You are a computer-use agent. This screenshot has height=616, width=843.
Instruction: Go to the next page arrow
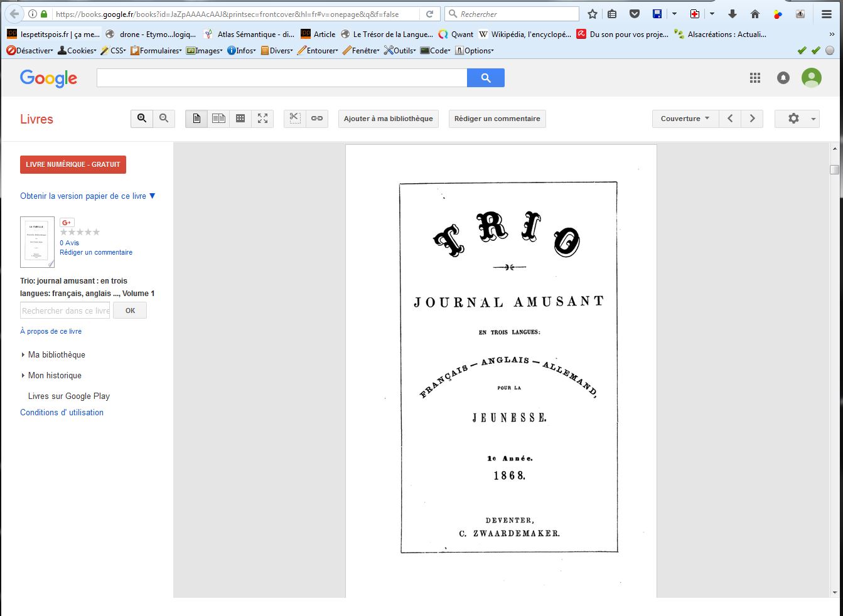pyautogui.click(x=752, y=119)
